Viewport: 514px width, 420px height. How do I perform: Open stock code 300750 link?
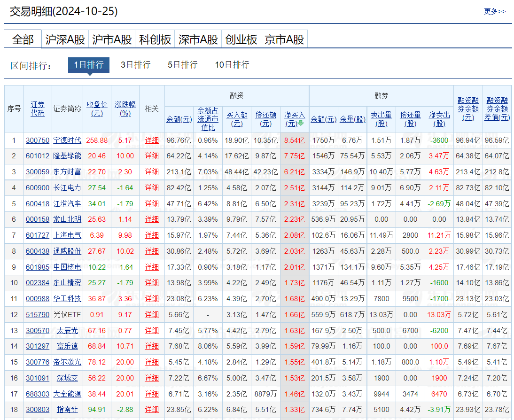[x=37, y=140]
